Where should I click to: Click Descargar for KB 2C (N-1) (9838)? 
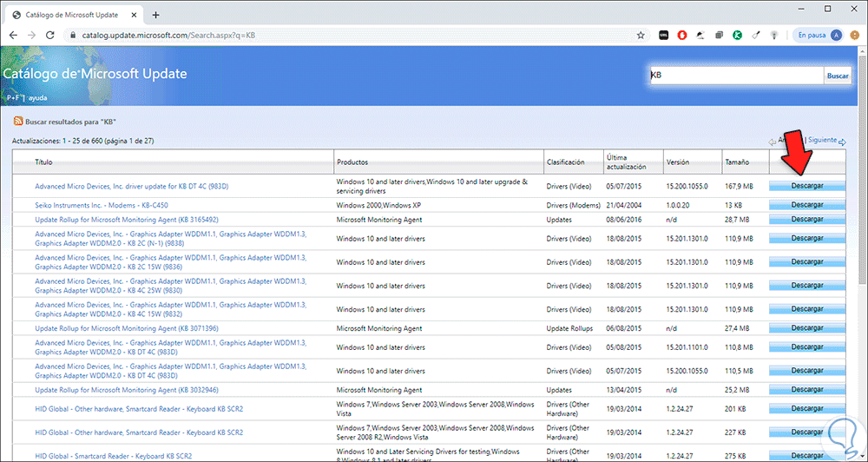coord(807,238)
